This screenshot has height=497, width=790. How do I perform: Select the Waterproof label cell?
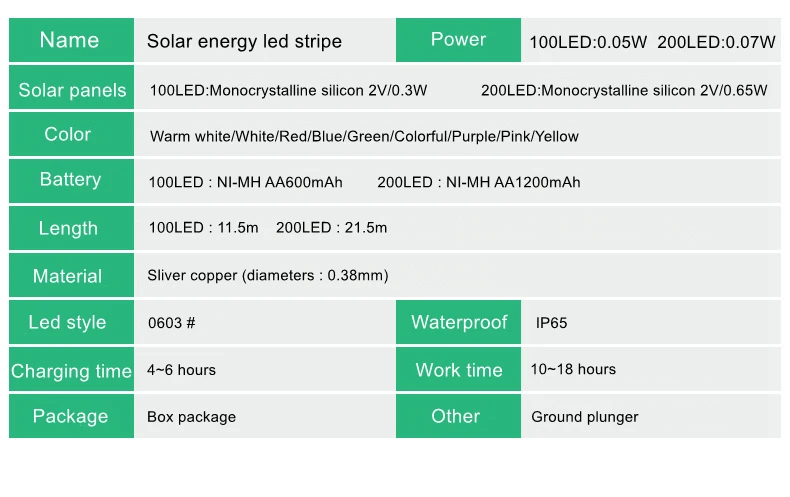pos(459,322)
